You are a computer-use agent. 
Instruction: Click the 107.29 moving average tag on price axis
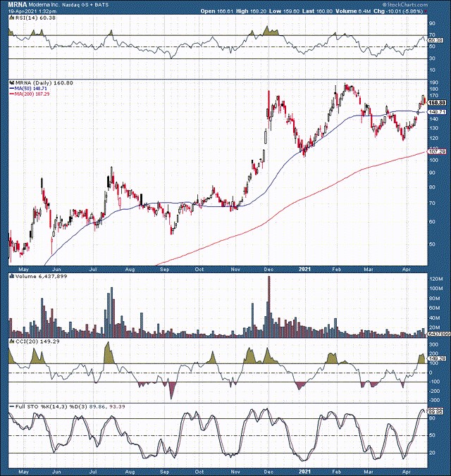click(x=437, y=151)
